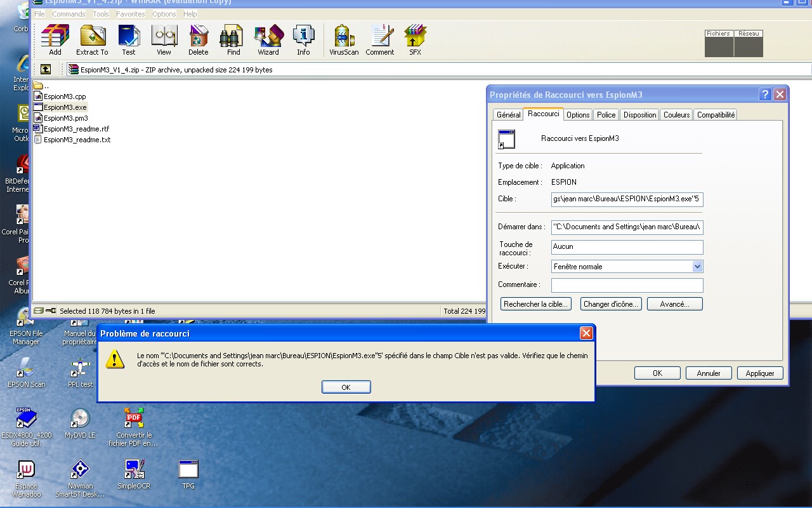Screen dimensions: 812x508
Task: Show archive Info
Action: (x=303, y=41)
